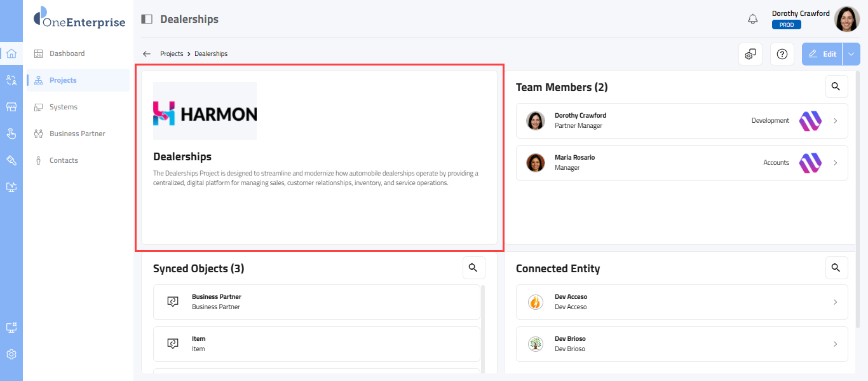Click the notification bell icon
This screenshot has width=868, height=381.
point(752,19)
